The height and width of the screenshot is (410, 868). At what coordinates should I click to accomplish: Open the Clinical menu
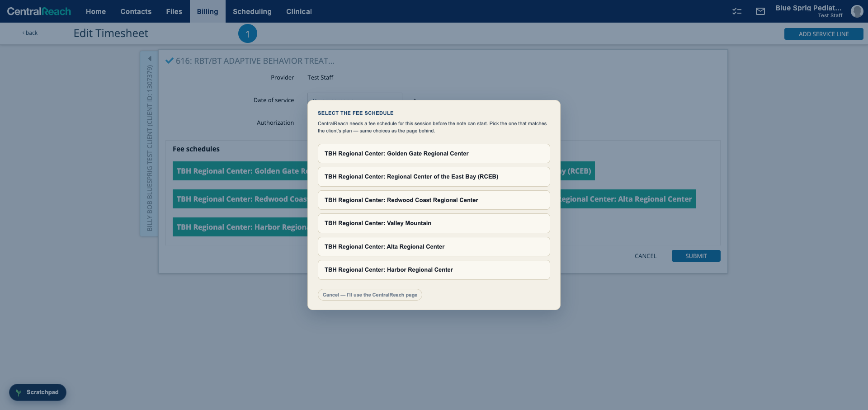299,11
